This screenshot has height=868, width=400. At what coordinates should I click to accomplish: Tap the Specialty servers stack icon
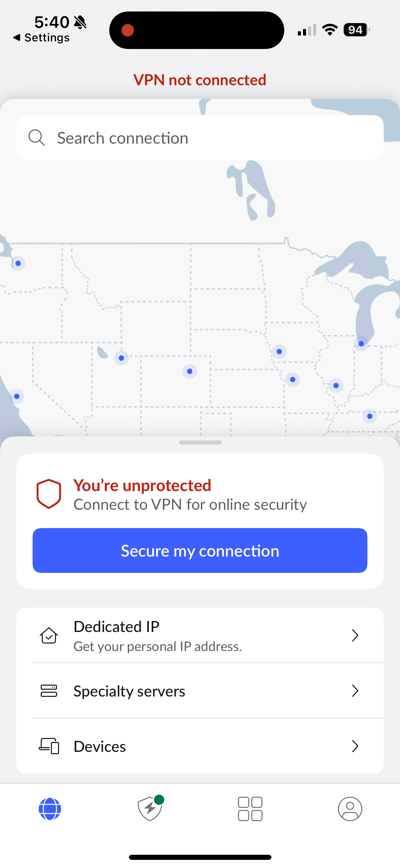49,691
